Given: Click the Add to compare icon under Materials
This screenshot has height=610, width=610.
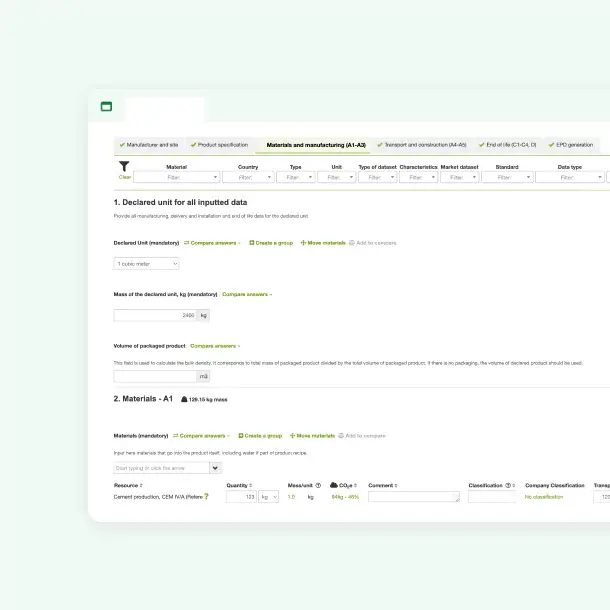Looking at the screenshot, I should coord(341,436).
